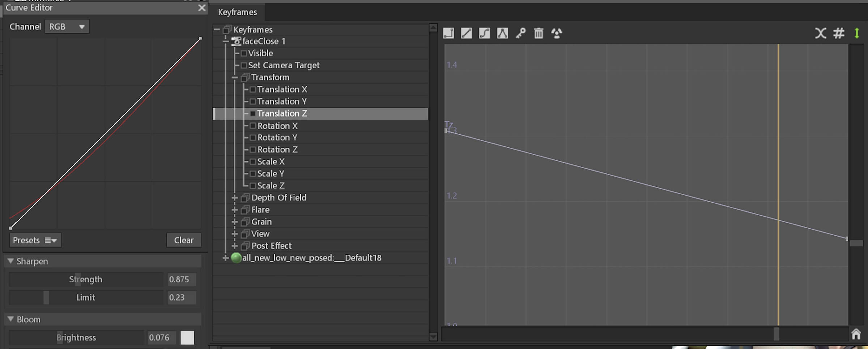Click the radiation-symbol icon in keyframe toolbar

click(557, 33)
